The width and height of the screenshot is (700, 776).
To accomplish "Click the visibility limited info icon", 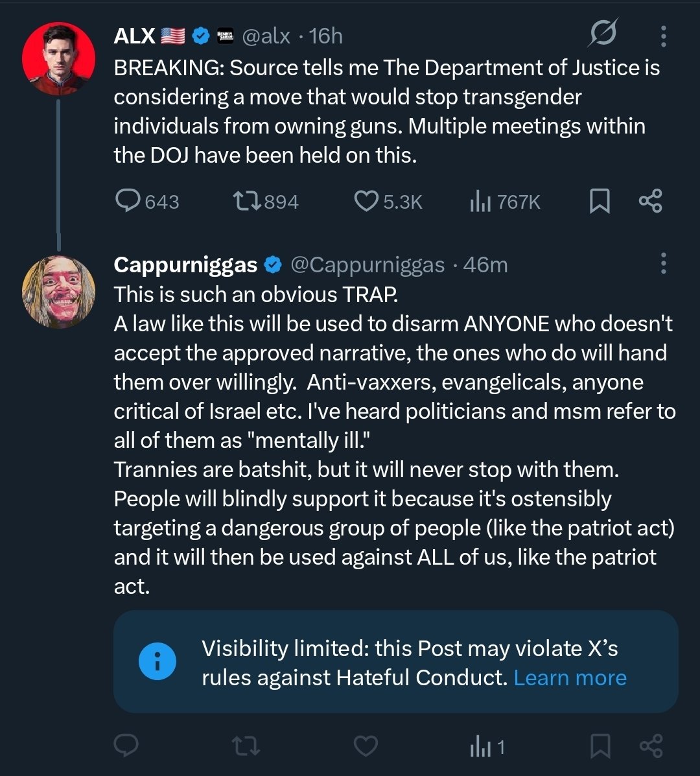I will (157, 662).
